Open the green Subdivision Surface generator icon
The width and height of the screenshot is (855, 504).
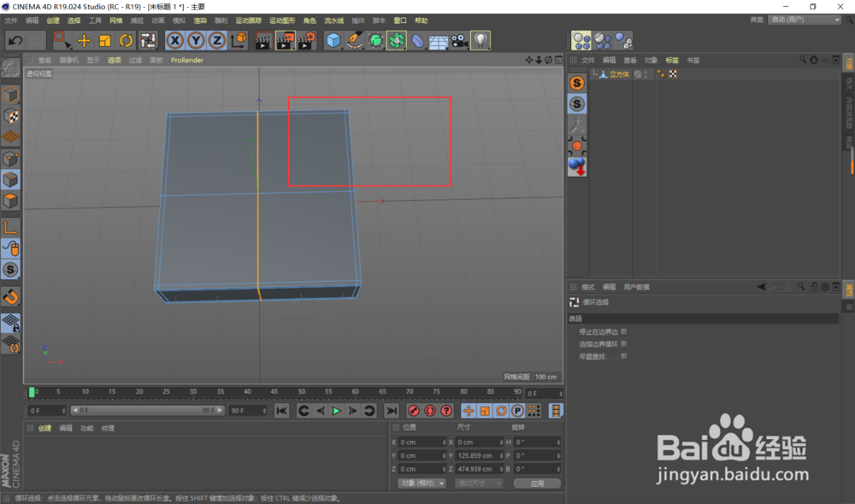[x=375, y=40]
